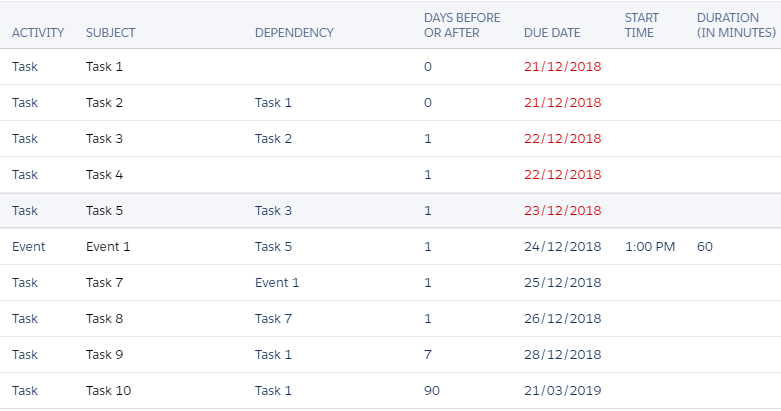Image resolution: width=781 pixels, height=411 pixels.
Task: Click the Dependency column header
Action: 294,33
